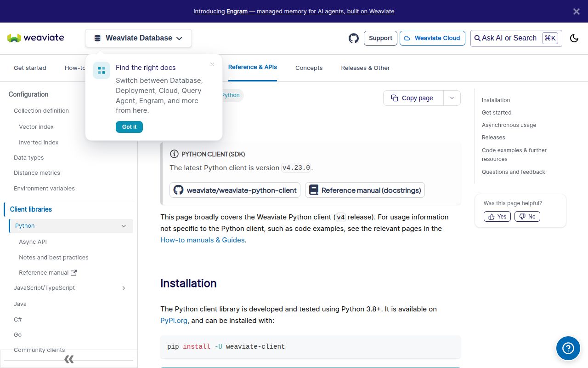Open the GitHub repository icon in header
Screen dimensions: 588x368
pyautogui.click(x=353, y=38)
